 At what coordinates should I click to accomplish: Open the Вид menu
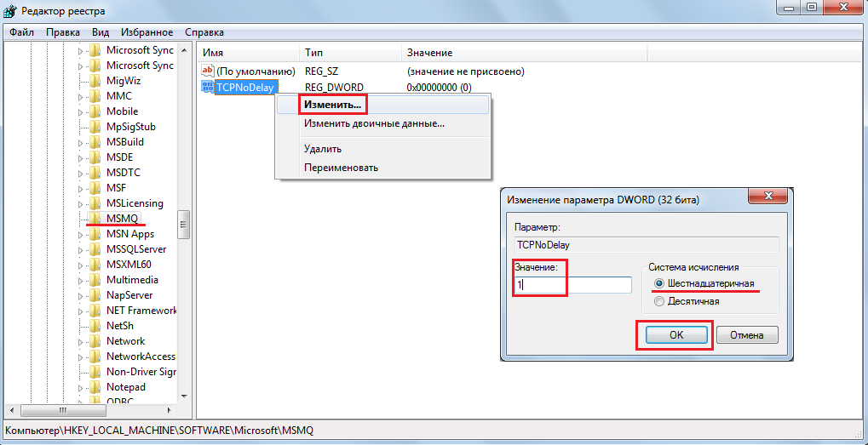[x=101, y=32]
